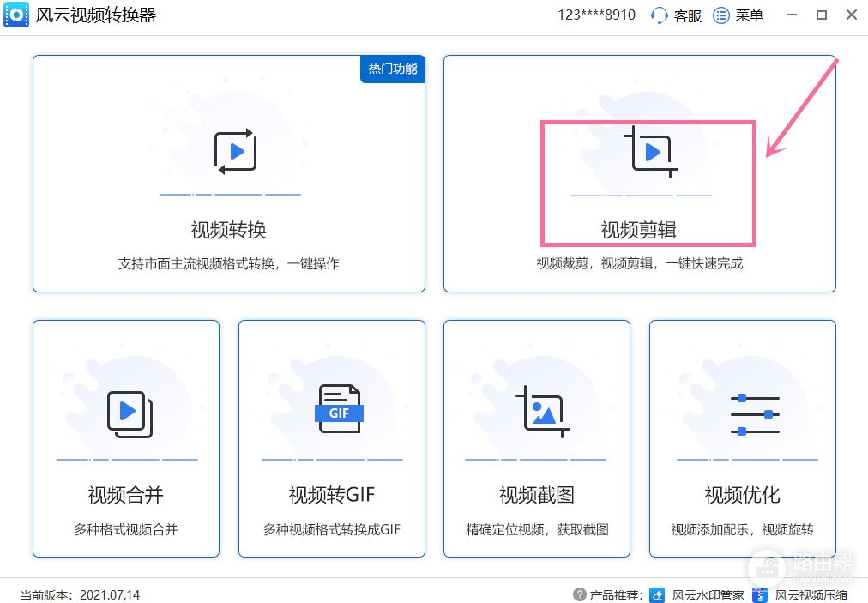Click account 123****8910 link

pyautogui.click(x=596, y=15)
